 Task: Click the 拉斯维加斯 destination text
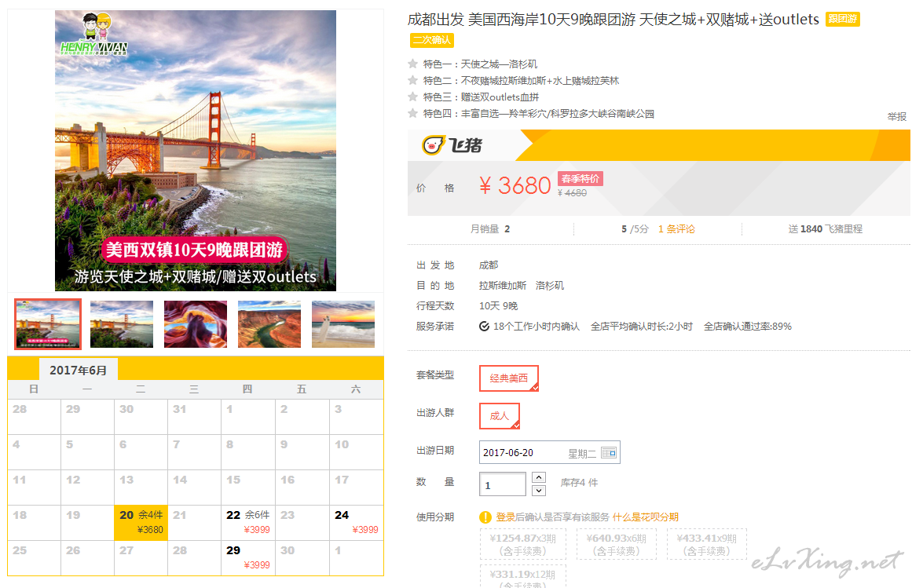click(x=503, y=285)
